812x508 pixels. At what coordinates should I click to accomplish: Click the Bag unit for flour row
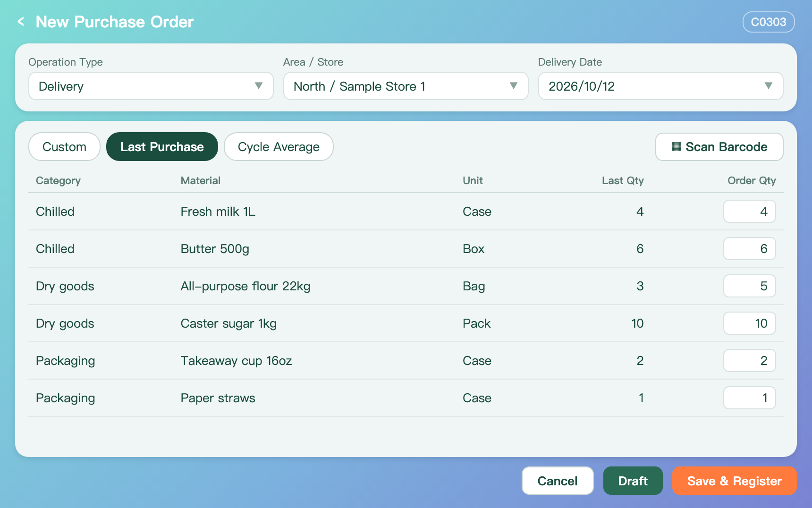click(x=474, y=287)
